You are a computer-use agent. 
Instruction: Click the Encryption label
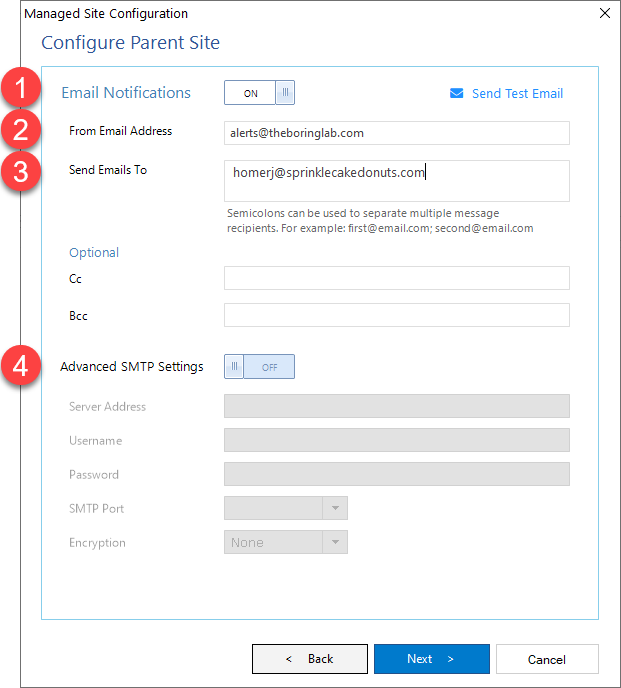coord(97,543)
